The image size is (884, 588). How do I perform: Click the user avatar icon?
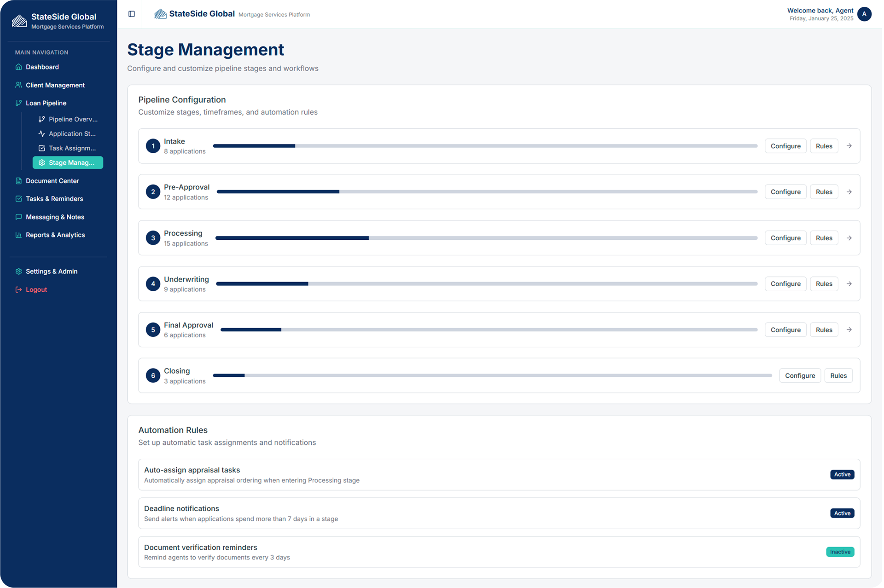click(x=864, y=14)
